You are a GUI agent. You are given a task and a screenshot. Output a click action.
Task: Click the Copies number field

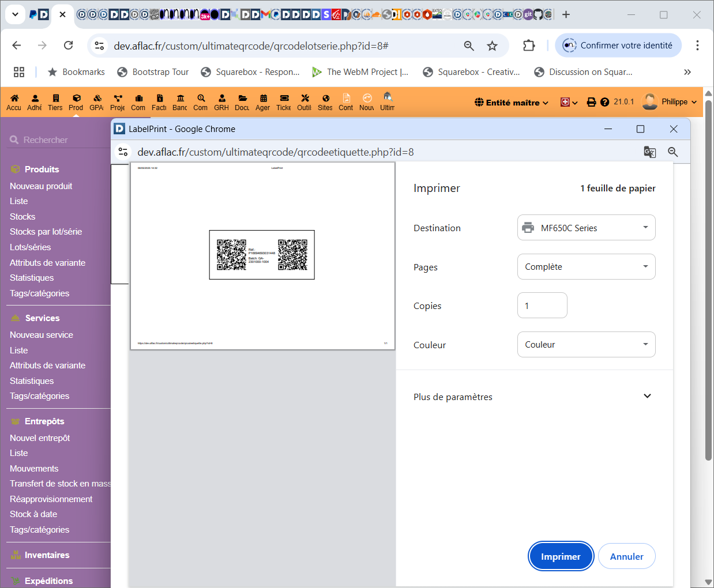click(x=542, y=306)
